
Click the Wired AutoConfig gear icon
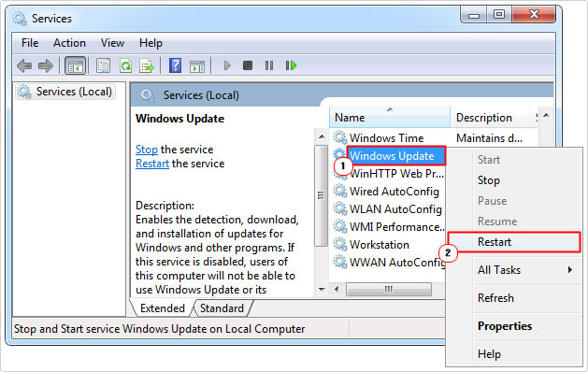pyautogui.click(x=339, y=191)
